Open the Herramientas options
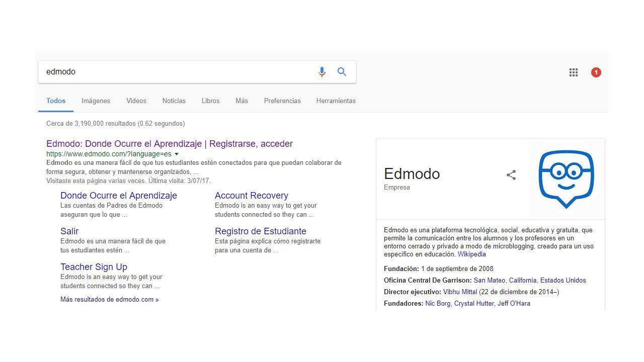 [x=336, y=101]
